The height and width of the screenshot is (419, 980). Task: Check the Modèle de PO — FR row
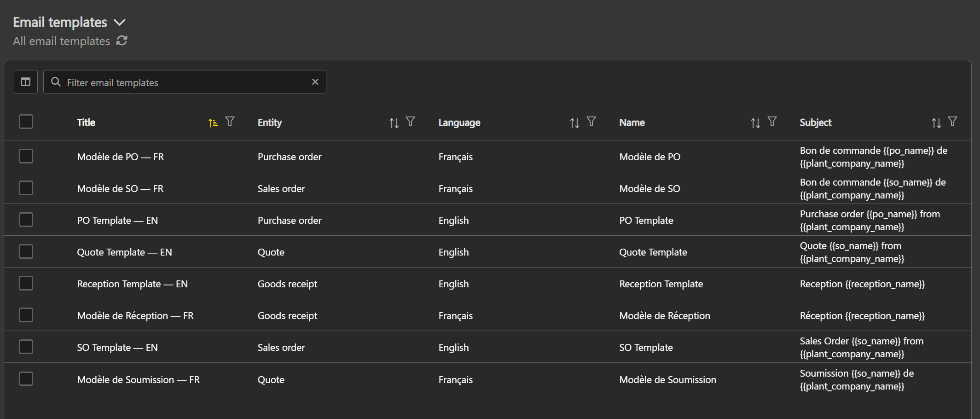point(26,156)
